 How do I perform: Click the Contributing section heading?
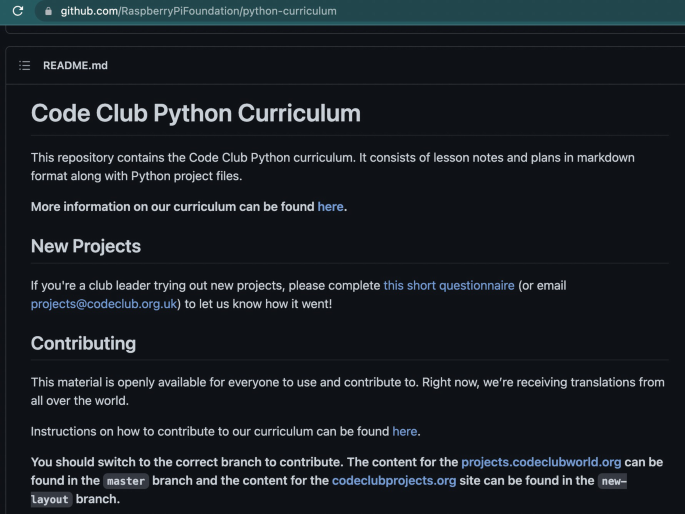point(83,344)
